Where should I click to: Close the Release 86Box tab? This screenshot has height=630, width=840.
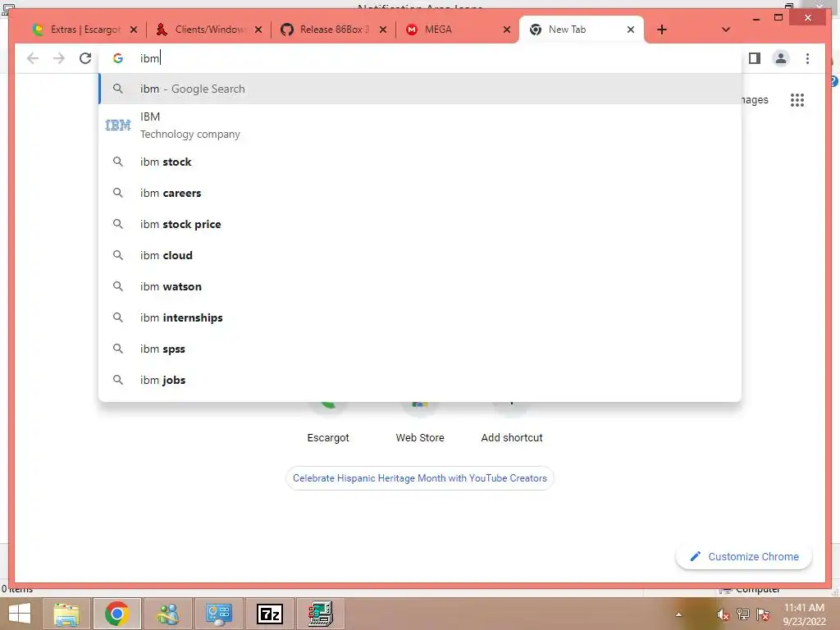383,30
